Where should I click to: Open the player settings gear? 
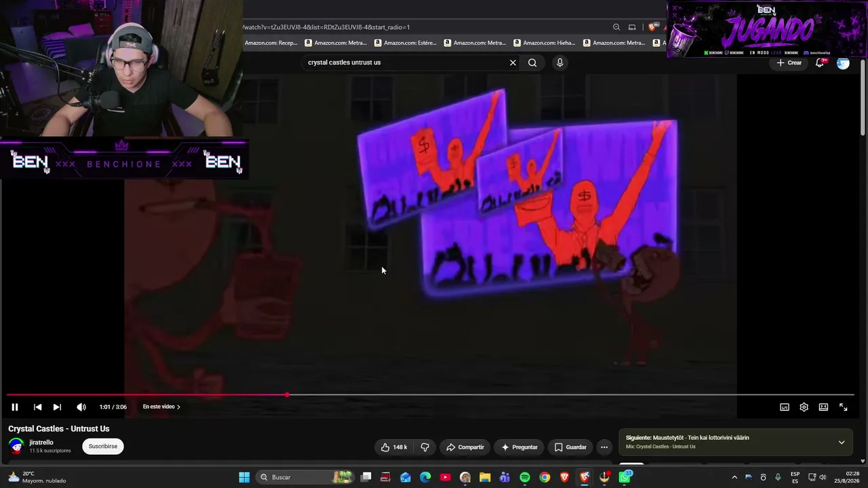pyautogui.click(x=804, y=407)
